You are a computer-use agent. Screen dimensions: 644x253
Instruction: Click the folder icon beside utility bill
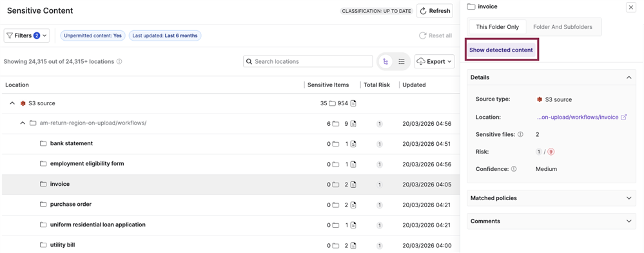43,245
